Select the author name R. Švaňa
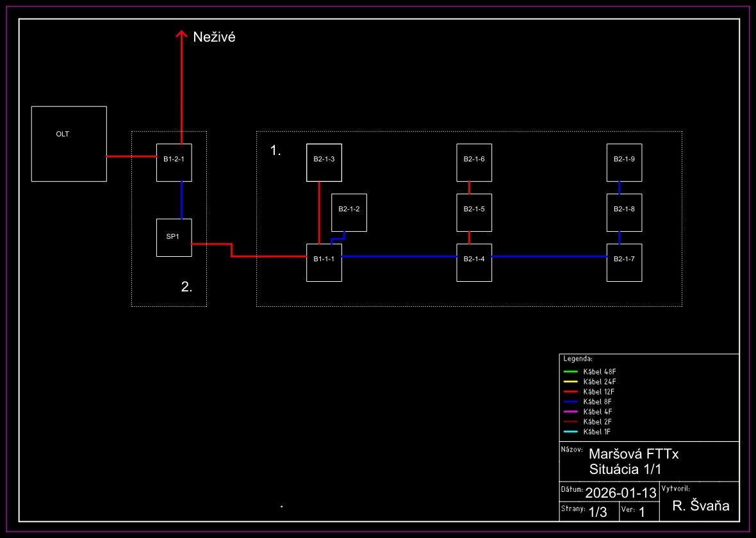The width and height of the screenshot is (756, 538). click(701, 506)
